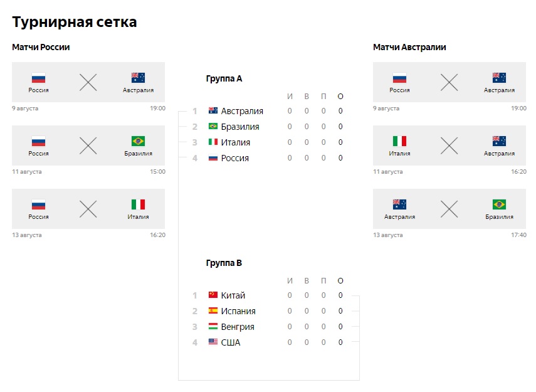Click the Australia flag in Группа А table
The width and height of the screenshot is (536, 392).
pyautogui.click(x=213, y=111)
